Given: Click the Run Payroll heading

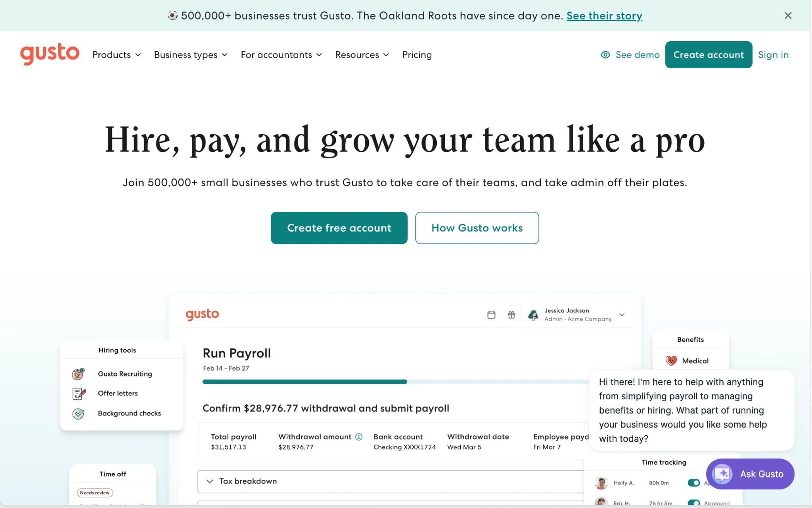Looking at the screenshot, I should pyautogui.click(x=237, y=353).
